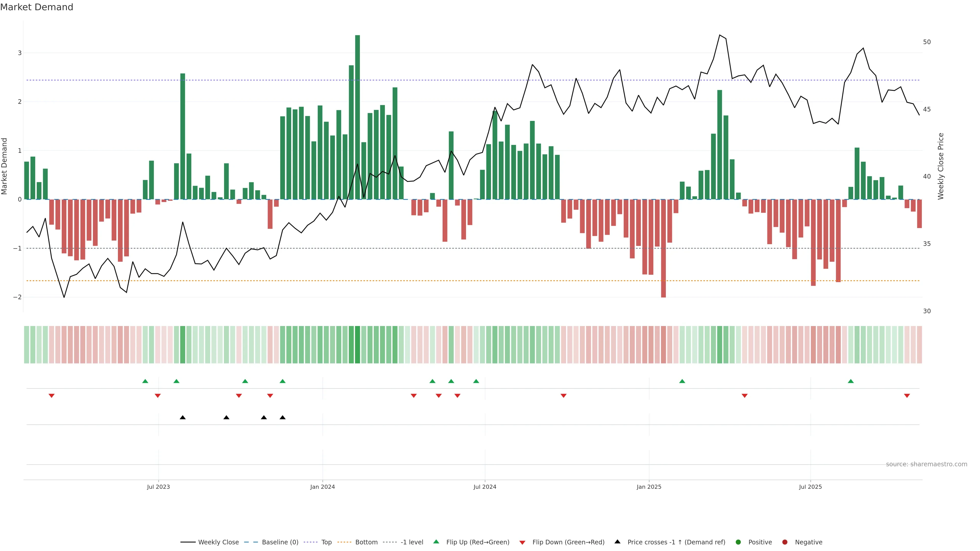Click the red Flip Down triangle legend icon
Screen dimensions: 980x551
522,542
